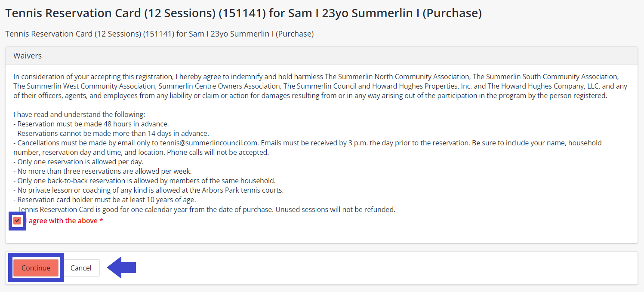This screenshot has height=292, width=644.
Task: Click the three reservations per week rule
Action: click(x=102, y=171)
